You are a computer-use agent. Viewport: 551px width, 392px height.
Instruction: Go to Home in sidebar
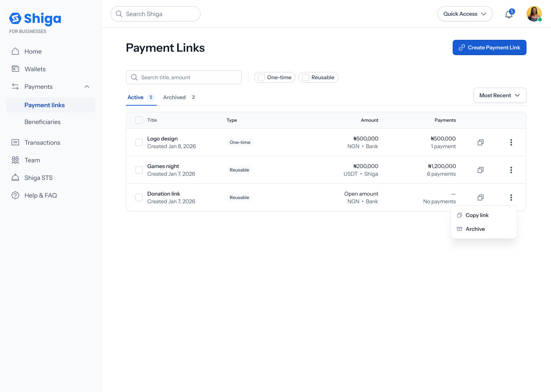click(33, 51)
